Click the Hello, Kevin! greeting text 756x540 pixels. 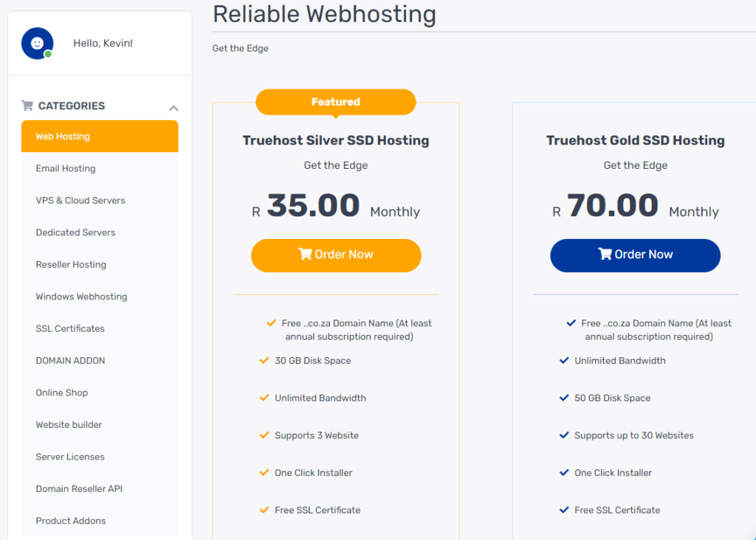(103, 44)
